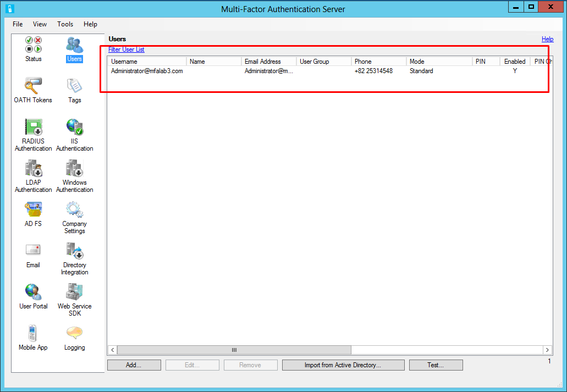Click the Standard mode cell
Screen dimensions: 567x392
[421, 71]
